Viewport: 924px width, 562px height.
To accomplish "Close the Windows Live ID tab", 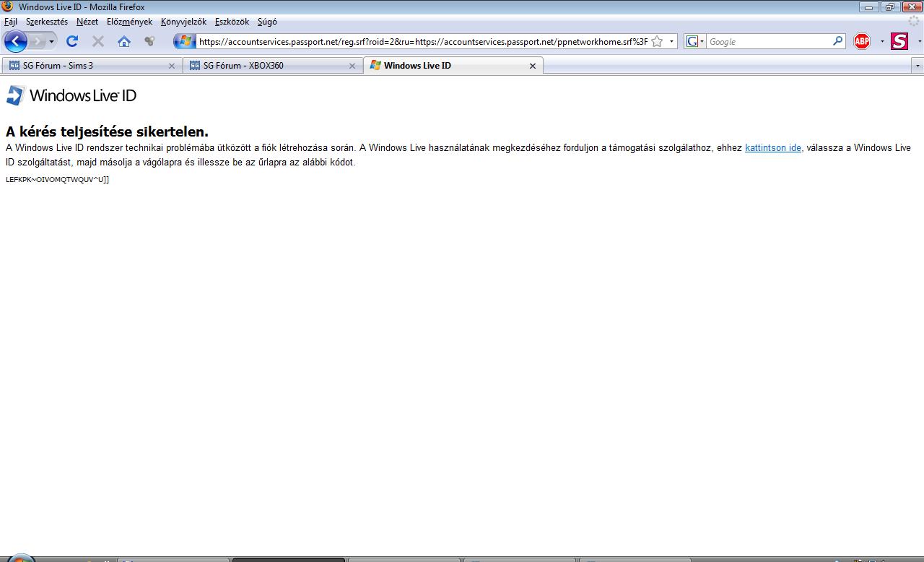I will 533,66.
